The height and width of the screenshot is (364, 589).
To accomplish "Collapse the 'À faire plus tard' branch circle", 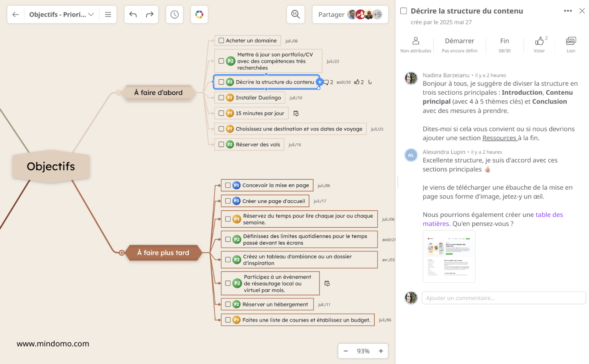I will coord(122,253).
